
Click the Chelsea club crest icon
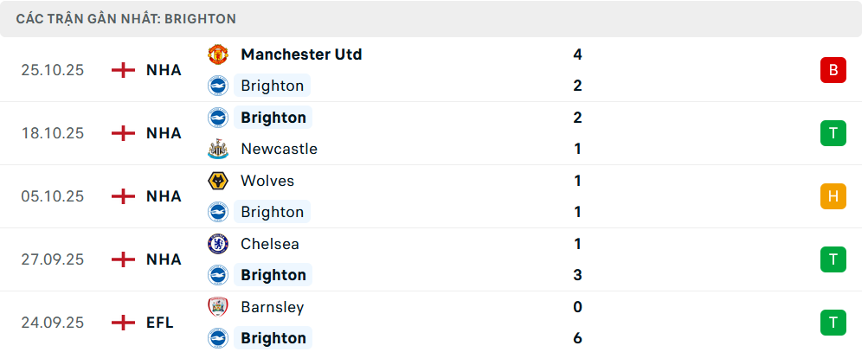coord(217,244)
